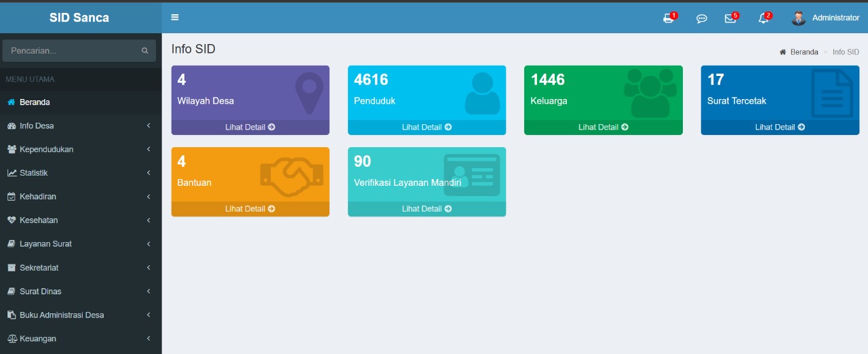868x354 pixels.
Task: Open the bell notifications icon
Action: [x=764, y=18]
